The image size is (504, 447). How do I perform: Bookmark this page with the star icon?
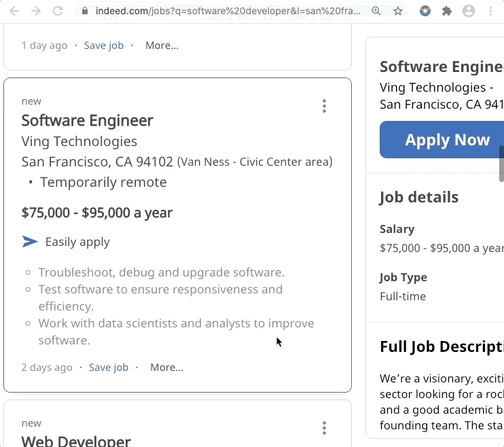click(x=398, y=11)
